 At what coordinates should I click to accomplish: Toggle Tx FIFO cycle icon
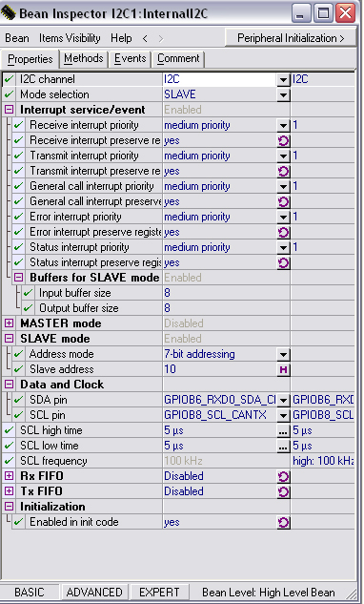(x=283, y=492)
